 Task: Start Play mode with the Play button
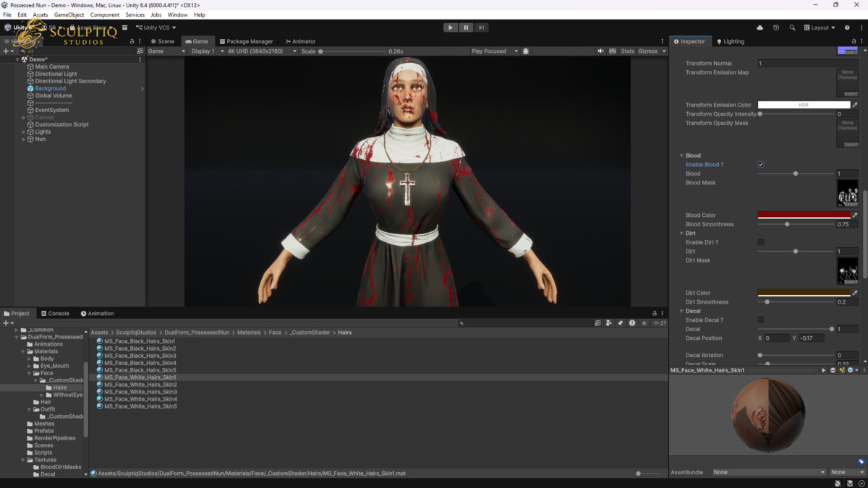click(x=451, y=27)
